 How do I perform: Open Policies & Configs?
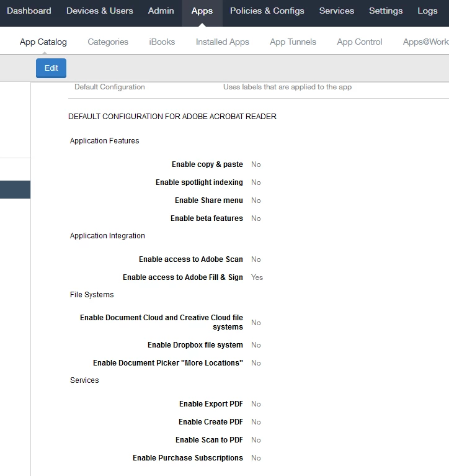[267, 11]
